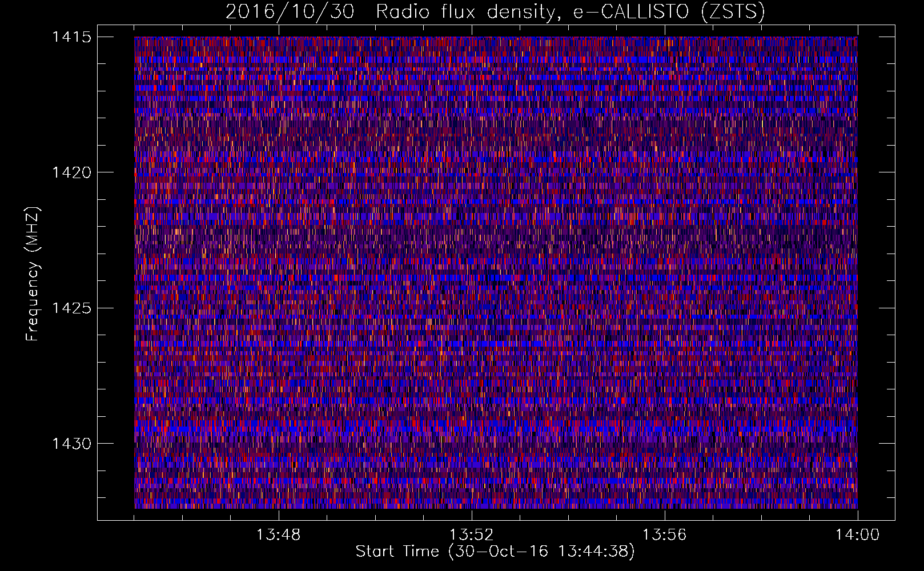Click inside the radio spectrogram plot area
The height and width of the screenshot is (571, 924).
[496, 272]
